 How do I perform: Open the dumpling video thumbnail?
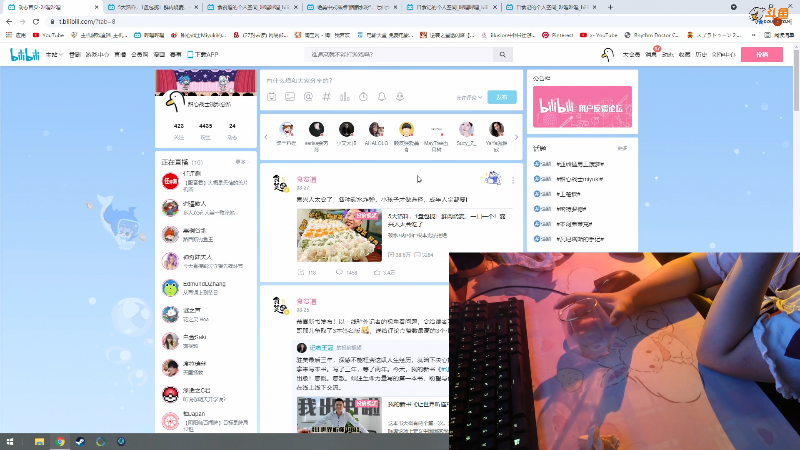coord(339,235)
